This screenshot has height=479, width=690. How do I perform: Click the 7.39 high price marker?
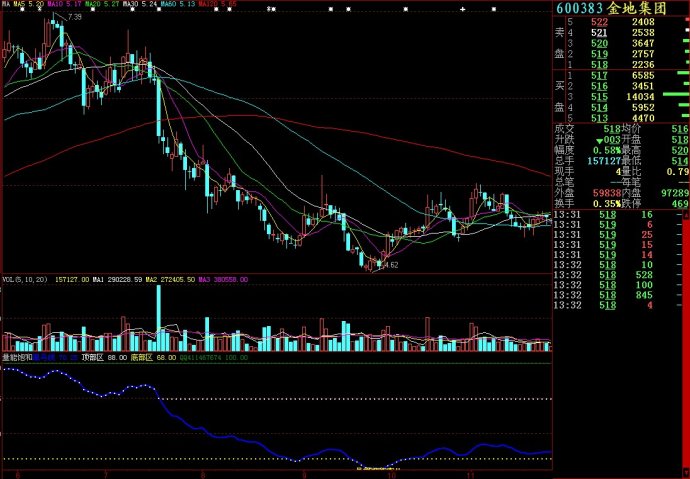74,17
